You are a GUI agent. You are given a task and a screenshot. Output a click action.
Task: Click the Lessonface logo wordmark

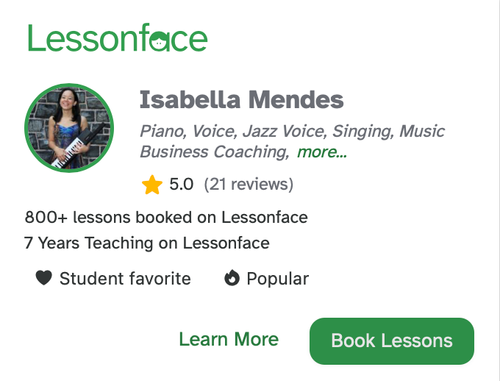(118, 37)
